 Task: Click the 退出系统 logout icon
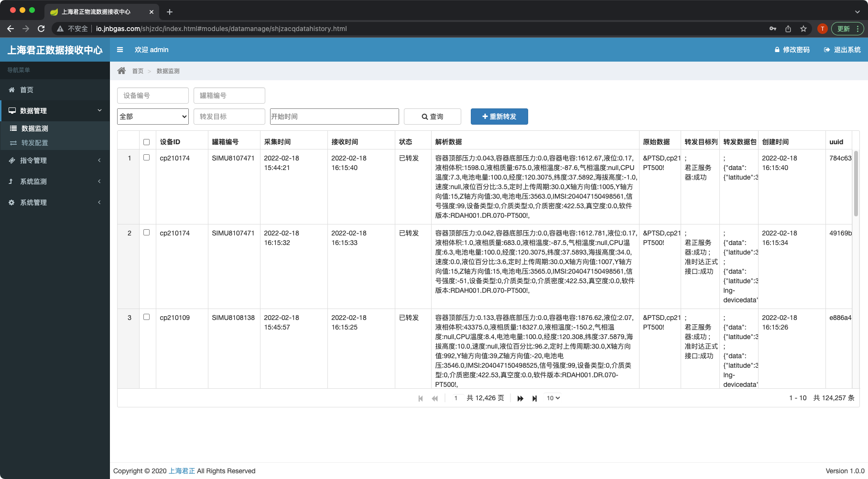click(827, 50)
